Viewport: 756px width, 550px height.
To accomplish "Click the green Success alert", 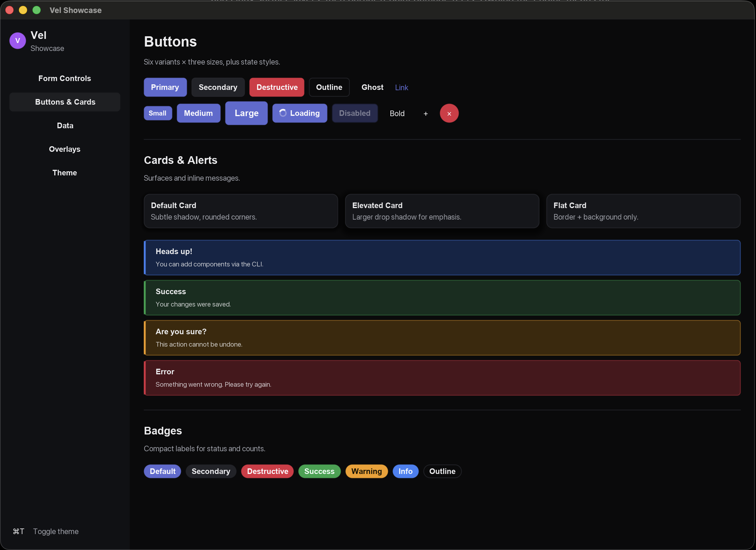I will [x=442, y=298].
